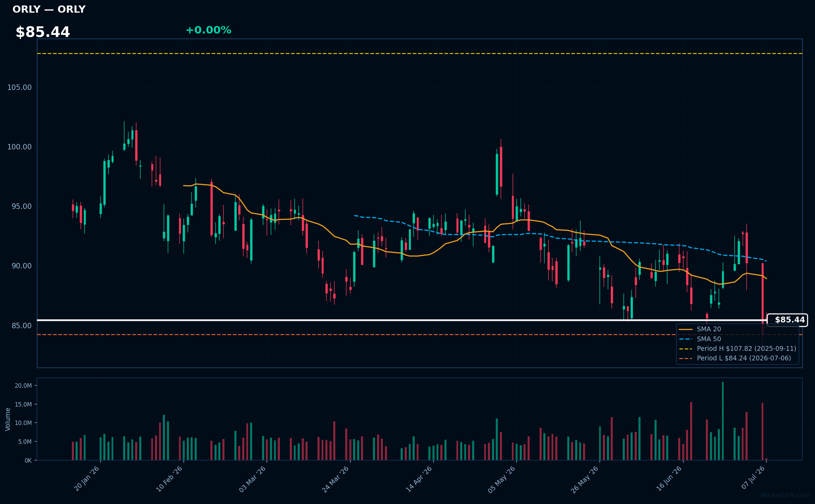Select SMA 20 legend entry
The height and width of the screenshot is (504, 815).
coord(700,329)
